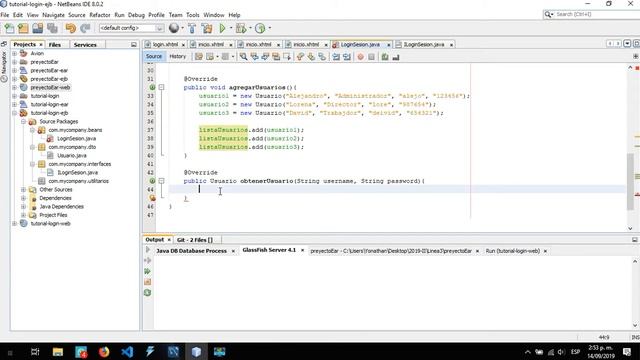Collapse the Source Packages node
This screenshot has height=360, width=640.
[24, 122]
